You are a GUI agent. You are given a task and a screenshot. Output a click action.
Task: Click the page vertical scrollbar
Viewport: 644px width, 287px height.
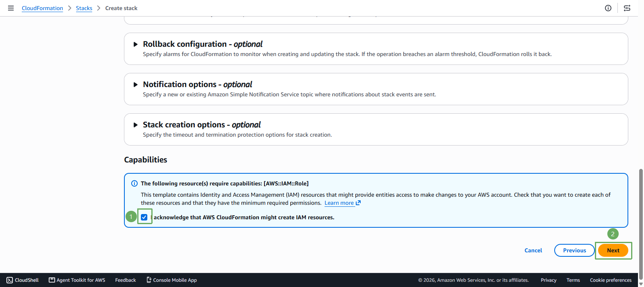click(641, 223)
